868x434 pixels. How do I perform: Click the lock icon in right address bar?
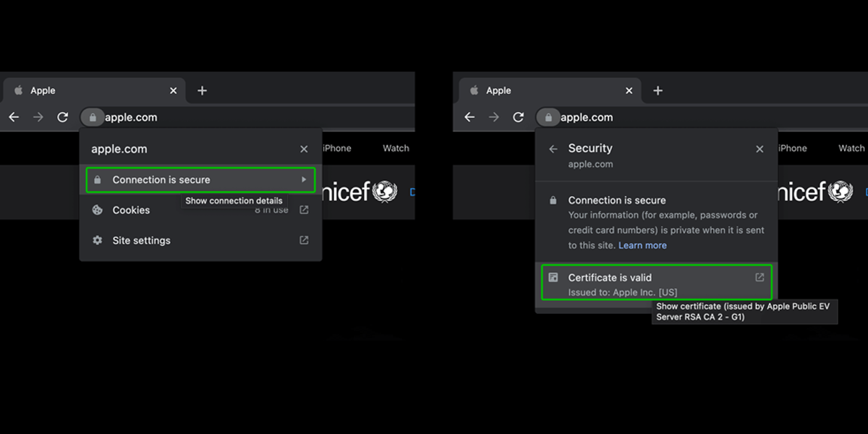(548, 117)
